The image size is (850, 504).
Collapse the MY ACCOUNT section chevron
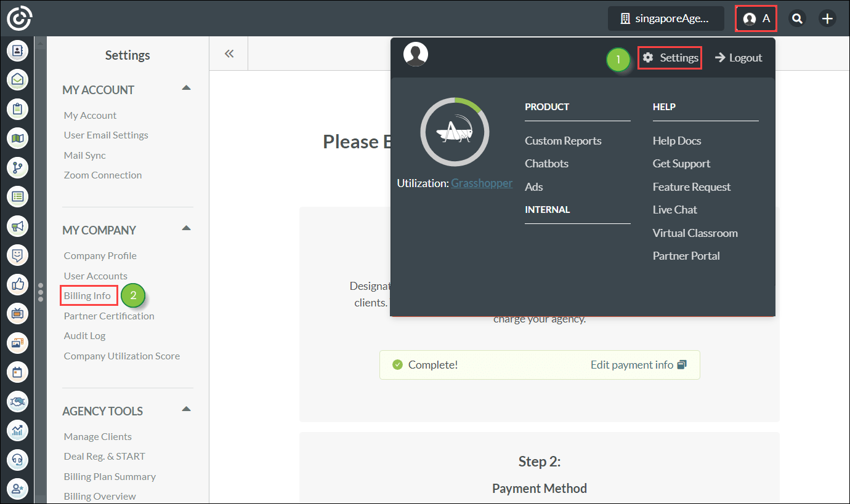186,88
